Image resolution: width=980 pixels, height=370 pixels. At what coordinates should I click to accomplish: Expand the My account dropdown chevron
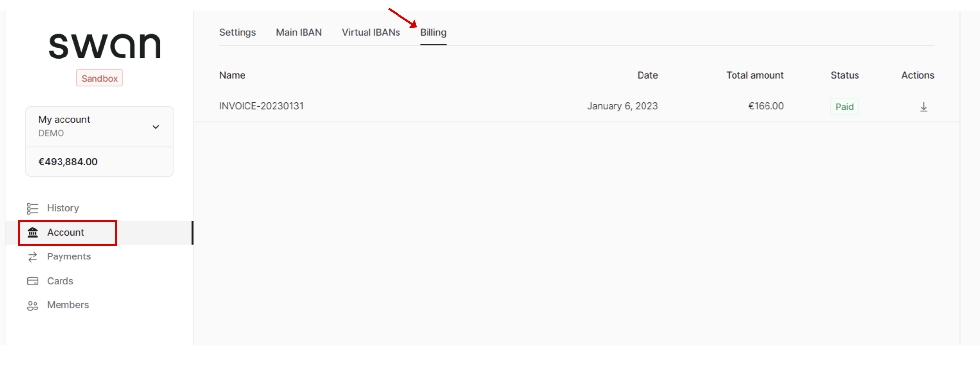tap(156, 127)
